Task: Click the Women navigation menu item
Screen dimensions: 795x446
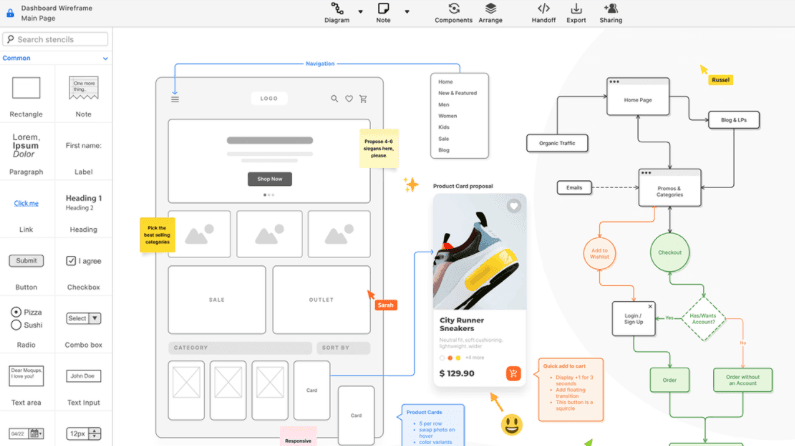Action: (x=448, y=116)
